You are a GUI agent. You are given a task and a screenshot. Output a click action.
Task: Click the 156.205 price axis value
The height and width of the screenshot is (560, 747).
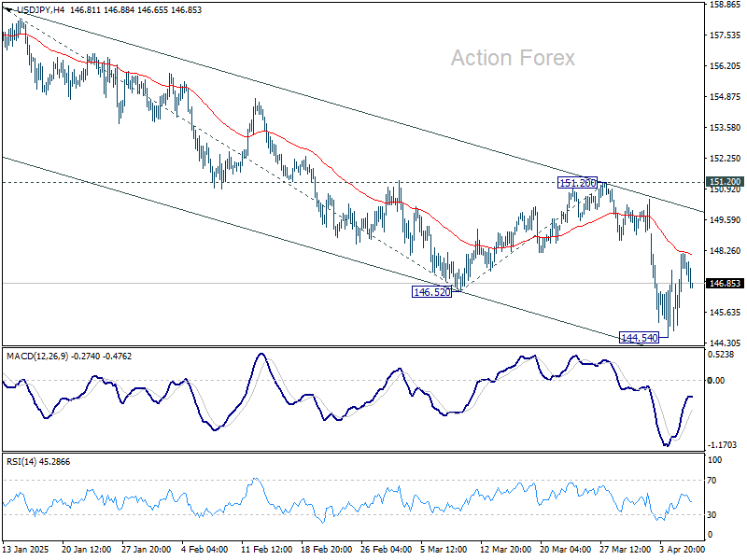pos(725,66)
